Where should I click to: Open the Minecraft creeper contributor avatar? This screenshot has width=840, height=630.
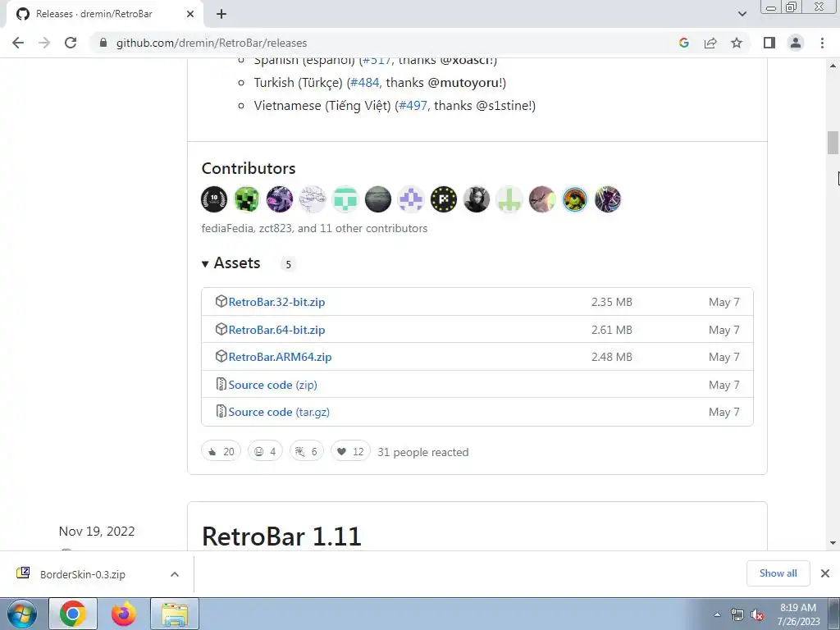(x=247, y=199)
